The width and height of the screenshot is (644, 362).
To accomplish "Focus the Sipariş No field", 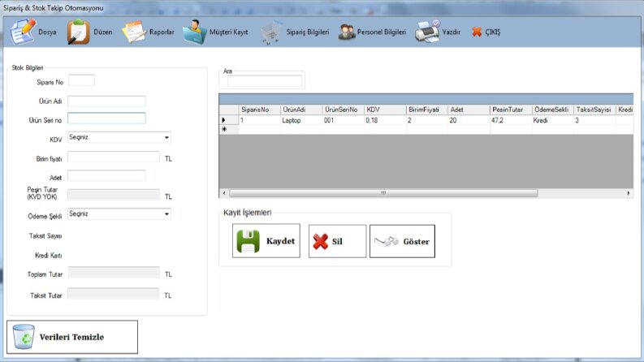I will pyautogui.click(x=81, y=80).
